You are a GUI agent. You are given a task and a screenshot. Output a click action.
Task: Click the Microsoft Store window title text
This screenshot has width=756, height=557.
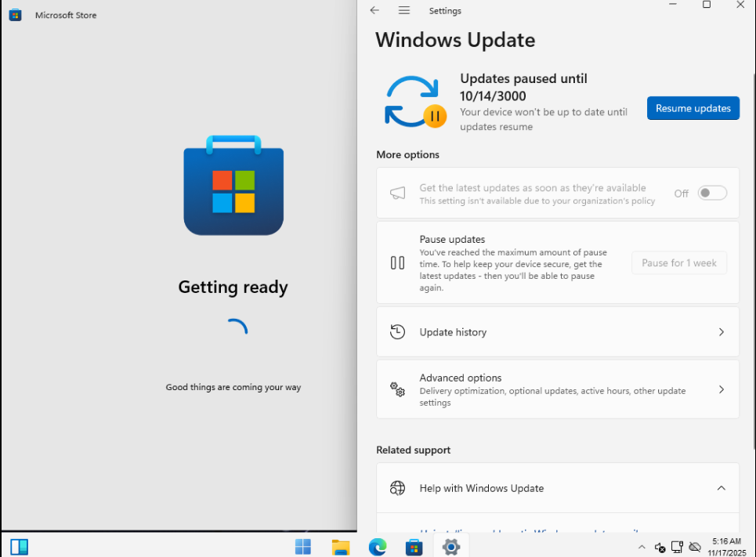[66, 15]
